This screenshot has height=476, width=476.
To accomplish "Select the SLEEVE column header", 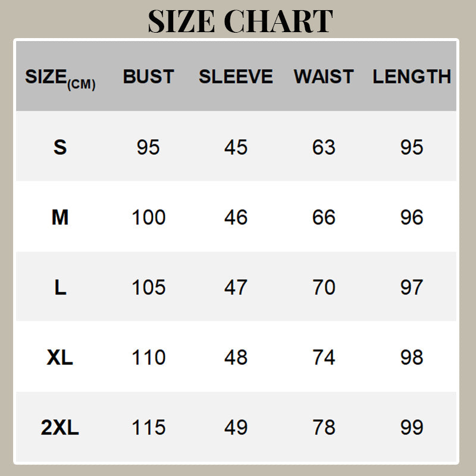I will coord(236,77).
